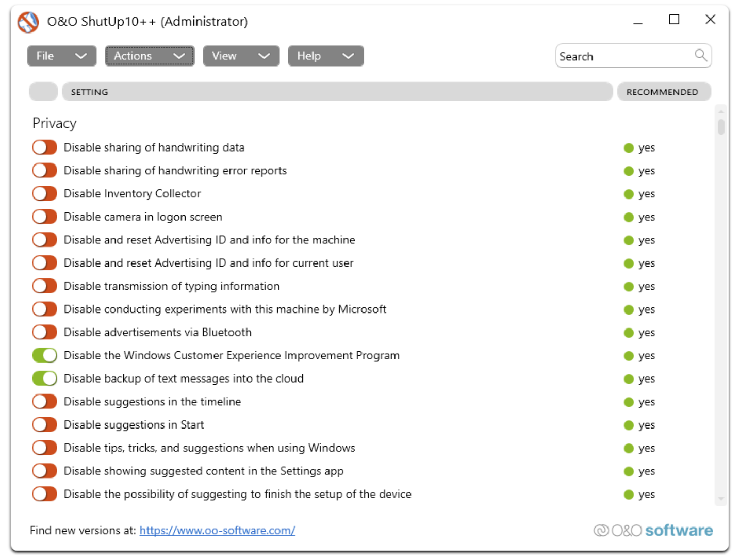Click 'yes' for finish the setup row

[x=647, y=495]
